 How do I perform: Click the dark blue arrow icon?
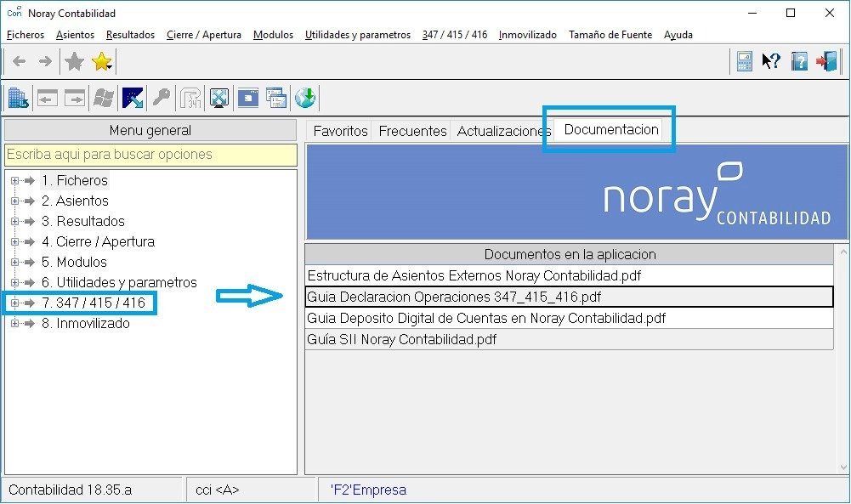coord(133,99)
